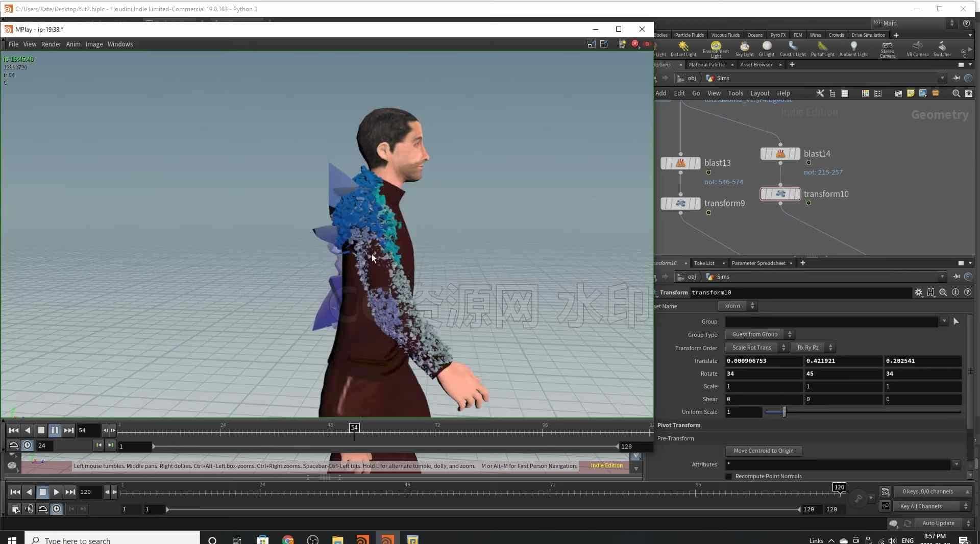Open the Rx Ry Rz rotation order dropdown
Screen dimensions: 980x544
pyautogui.click(x=813, y=348)
